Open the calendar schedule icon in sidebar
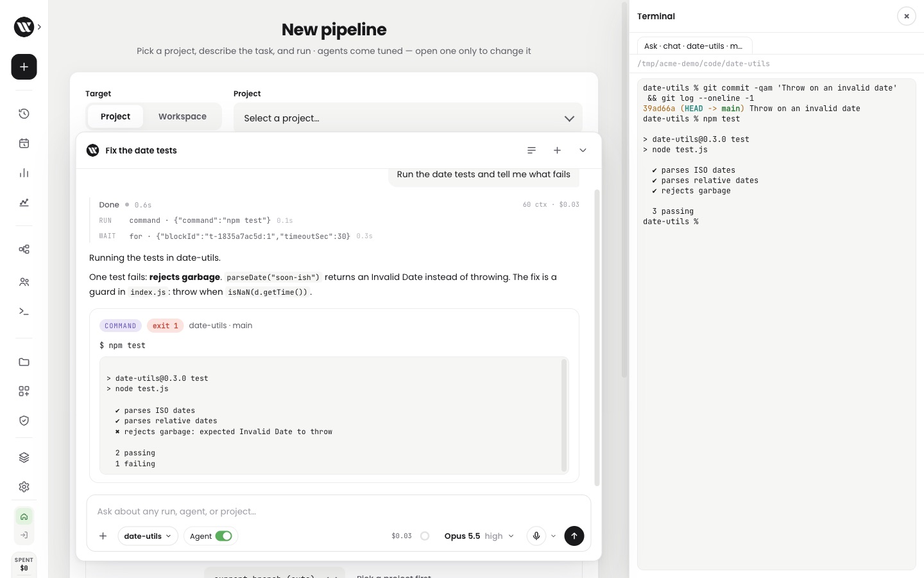The image size is (924, 578). tap(24, 143)
